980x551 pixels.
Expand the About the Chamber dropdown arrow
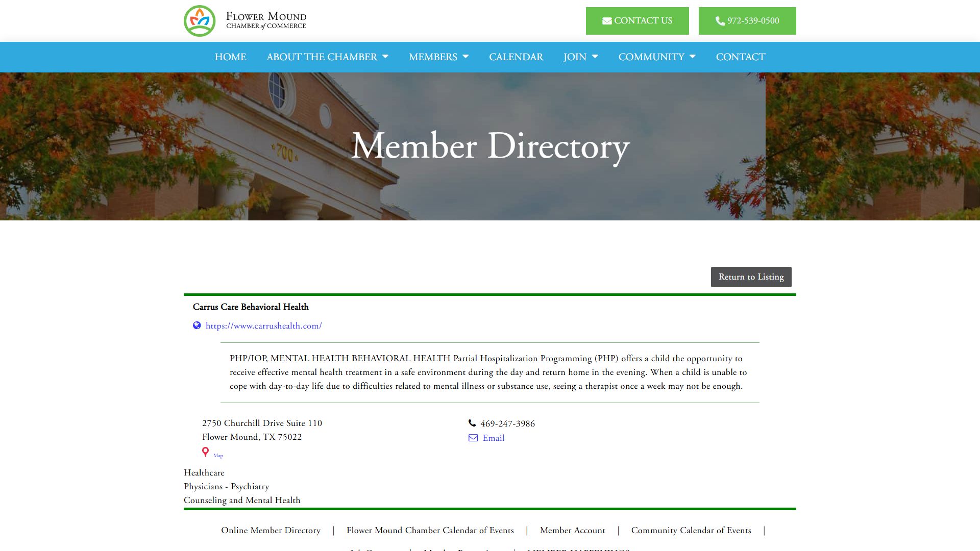point(385,57)
